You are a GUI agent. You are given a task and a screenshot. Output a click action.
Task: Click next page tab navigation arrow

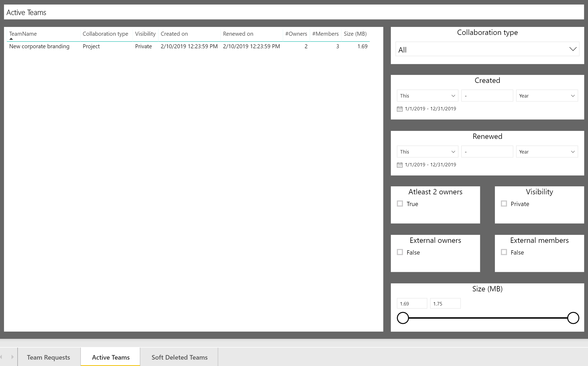click(x=12, y=357)
